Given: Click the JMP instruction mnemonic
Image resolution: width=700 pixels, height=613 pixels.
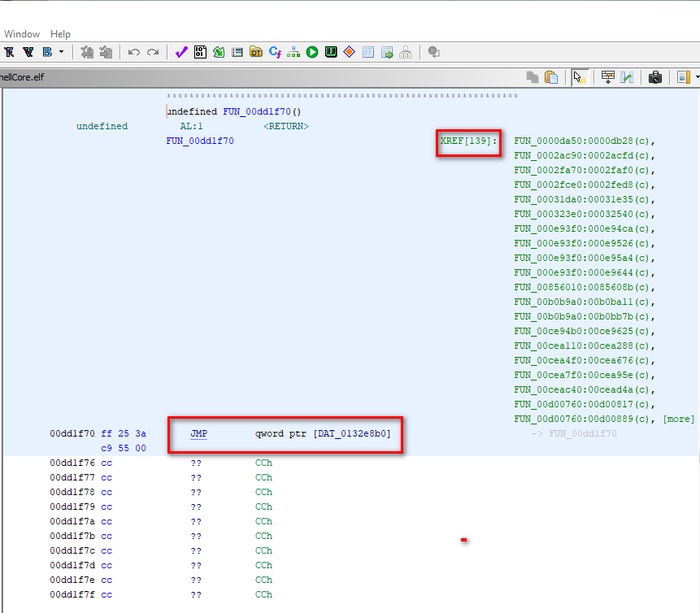Looking at the screenshot, I should click(x=198, y=433).
